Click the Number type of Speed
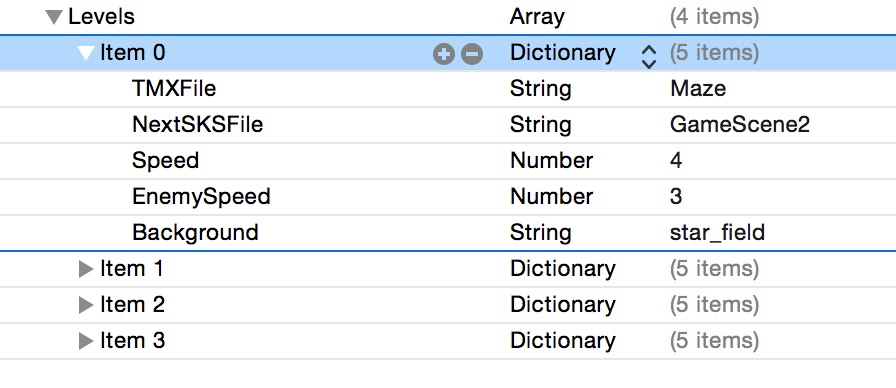This screenshot has width=896, height=388. pos(551,161)
